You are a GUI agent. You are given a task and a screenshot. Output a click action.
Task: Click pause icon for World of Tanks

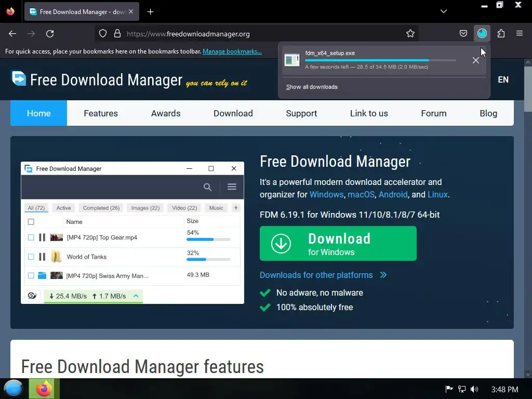point(42,257)
